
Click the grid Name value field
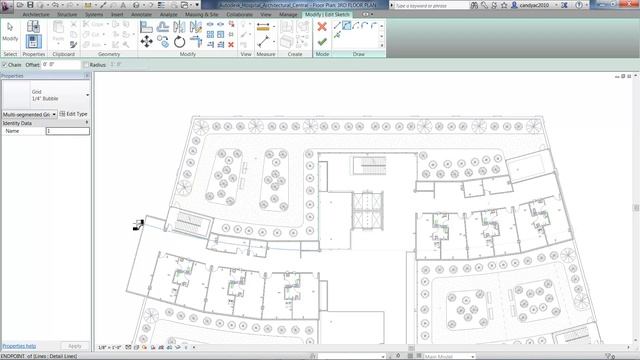coord(67,131)
